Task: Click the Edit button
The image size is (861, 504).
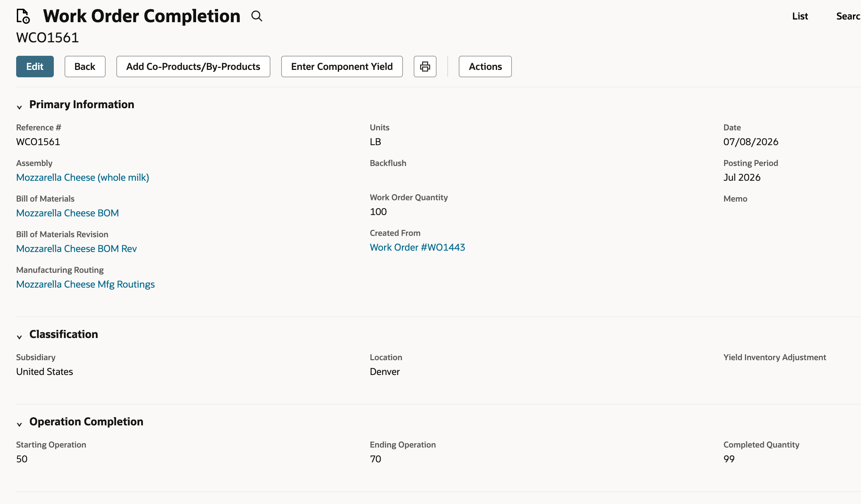Action: 35,67
